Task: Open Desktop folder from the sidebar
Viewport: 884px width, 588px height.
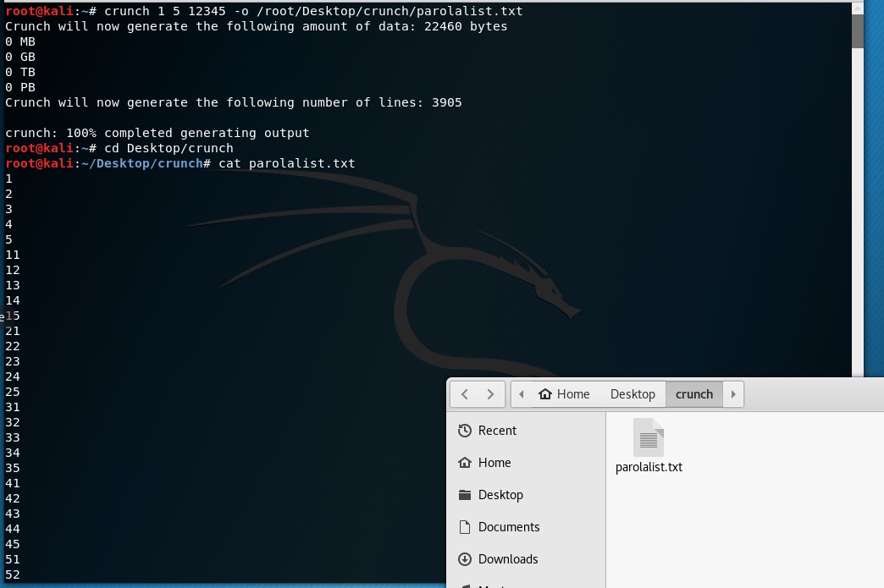Action: 500,495
